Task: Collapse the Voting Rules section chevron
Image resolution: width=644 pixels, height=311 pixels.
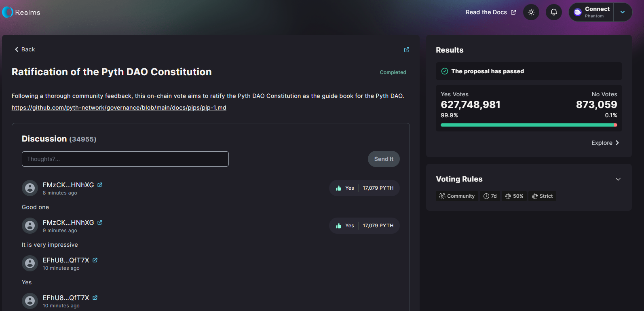Action: click(x=618, y=179)
